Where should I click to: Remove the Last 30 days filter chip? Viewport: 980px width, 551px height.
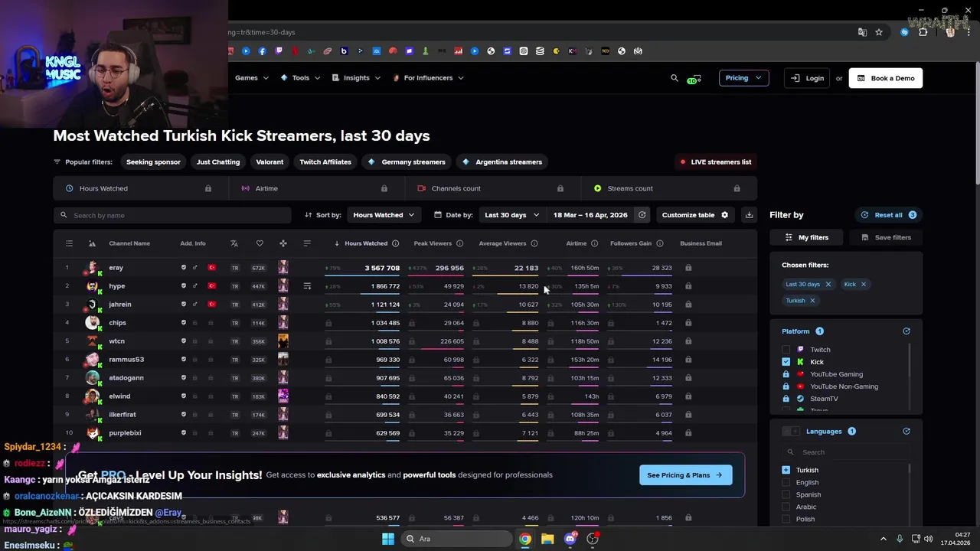[x=828, y=284]
